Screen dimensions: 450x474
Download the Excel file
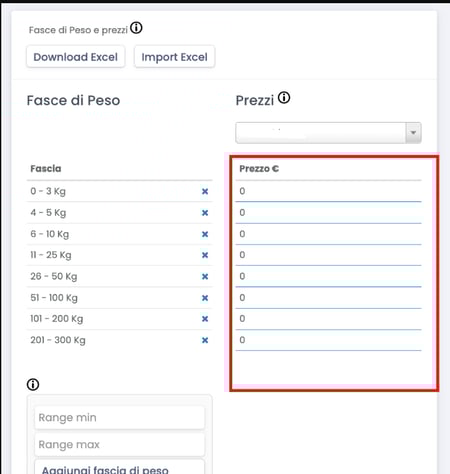pos(76,57)
